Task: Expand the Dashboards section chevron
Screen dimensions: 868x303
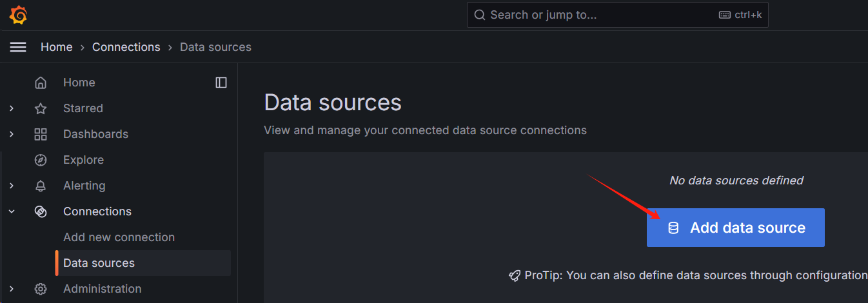Action: point(12,134)
